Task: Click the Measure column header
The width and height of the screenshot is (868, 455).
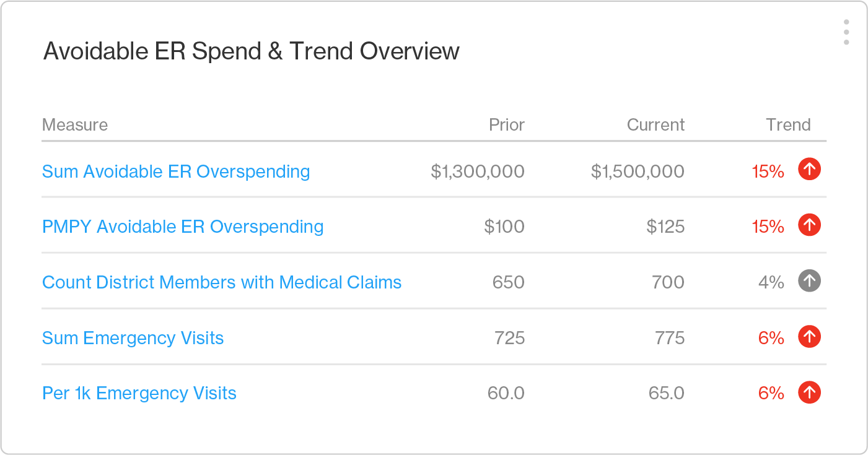Action: click(x=75, y=125)
